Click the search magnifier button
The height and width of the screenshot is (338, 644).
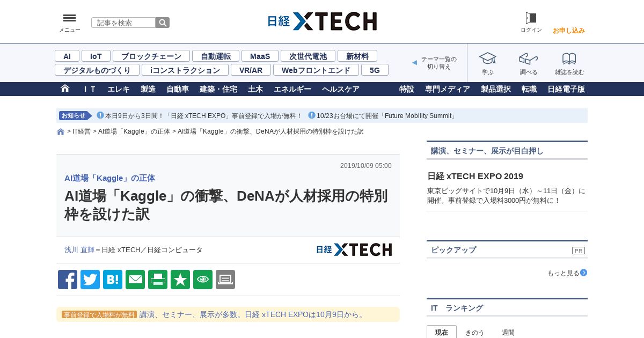(163, 23)
